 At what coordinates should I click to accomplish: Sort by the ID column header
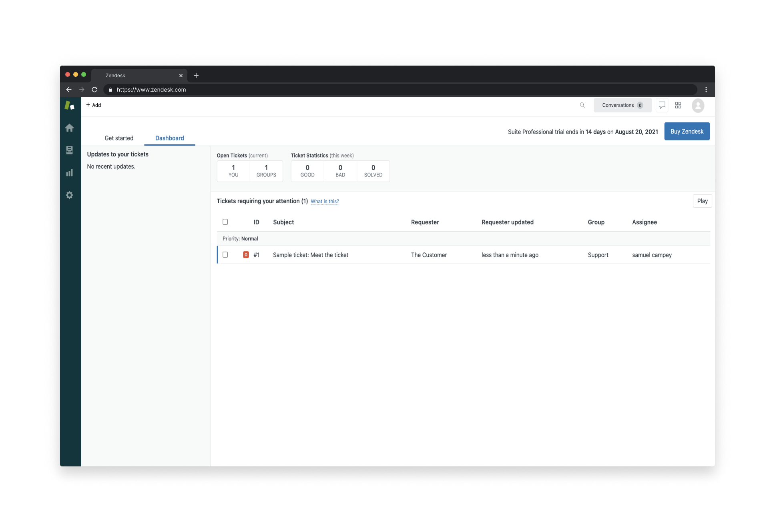(256, 222)
